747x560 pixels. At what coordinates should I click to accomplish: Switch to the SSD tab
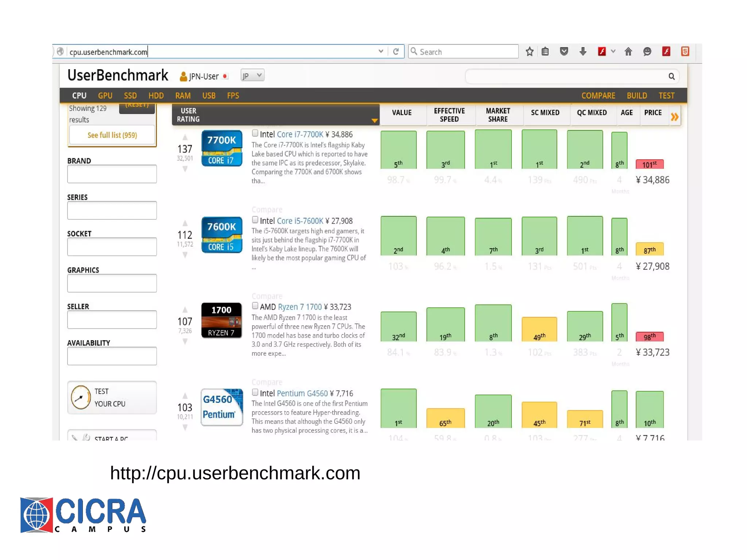click(130, 96)
